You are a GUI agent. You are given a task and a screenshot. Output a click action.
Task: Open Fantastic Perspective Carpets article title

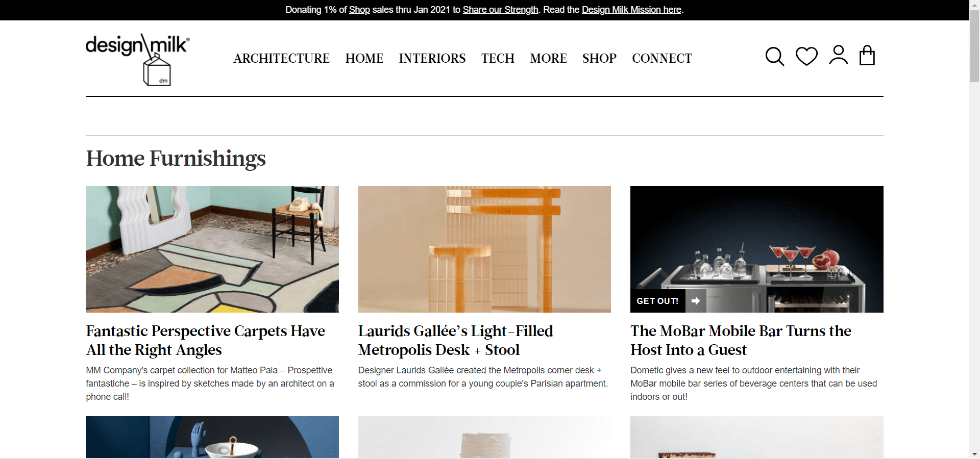(206, 340)
